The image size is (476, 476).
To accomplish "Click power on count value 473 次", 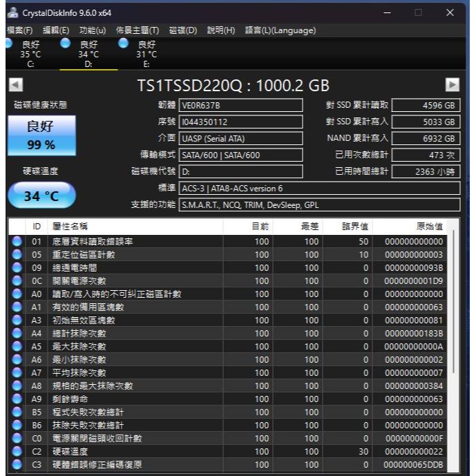I will click(426, 155).
